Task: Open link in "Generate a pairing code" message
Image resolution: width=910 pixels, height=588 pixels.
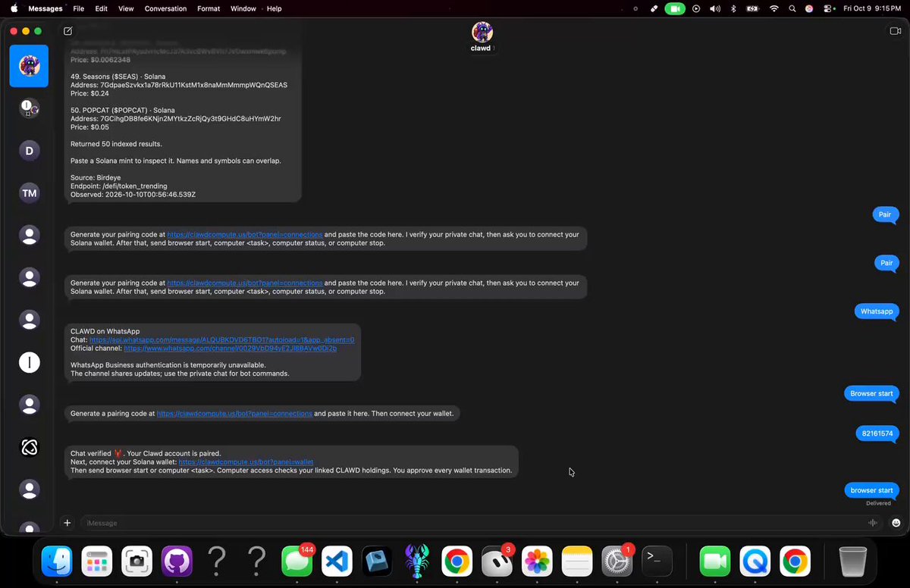Action: [x=234, y=414]
